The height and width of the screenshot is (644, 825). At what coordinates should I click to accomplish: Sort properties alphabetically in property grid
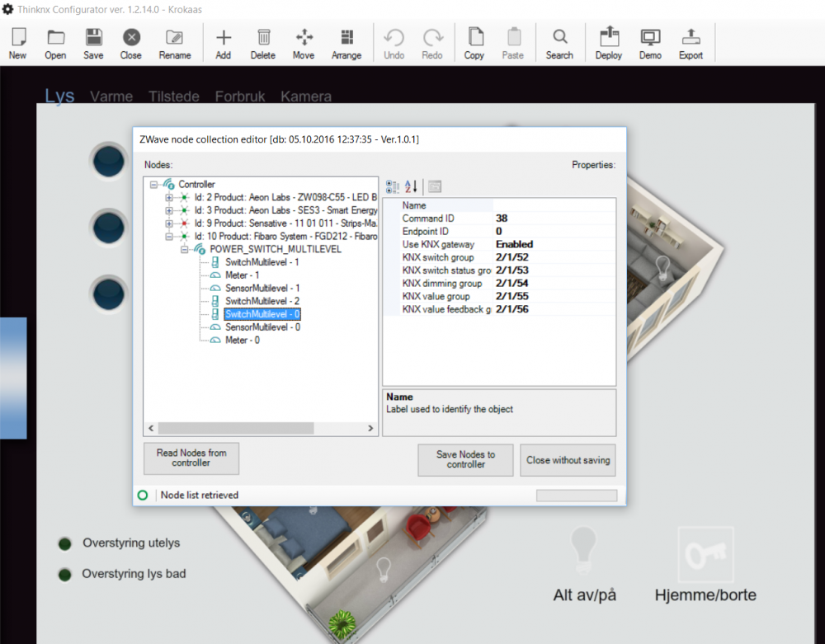click(410, 187)
